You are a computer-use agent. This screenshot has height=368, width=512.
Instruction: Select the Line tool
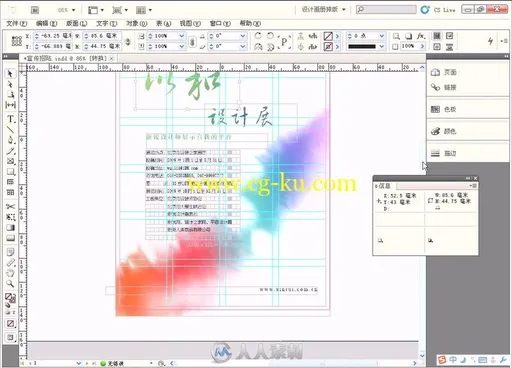(10, 129)
